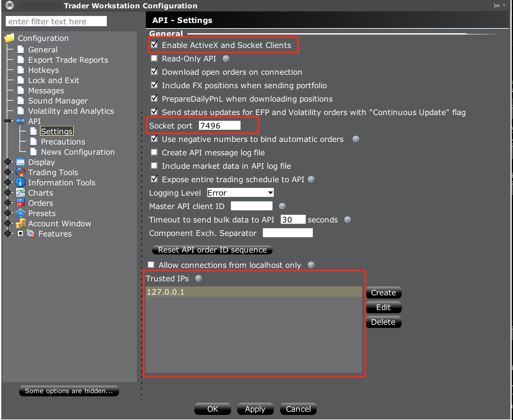Open help icon for negative numbers option

coord(356,139)
